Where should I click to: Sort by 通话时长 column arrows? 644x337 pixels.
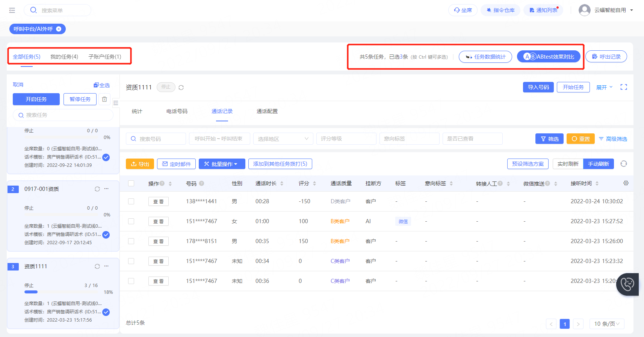(x=282, y=183)
